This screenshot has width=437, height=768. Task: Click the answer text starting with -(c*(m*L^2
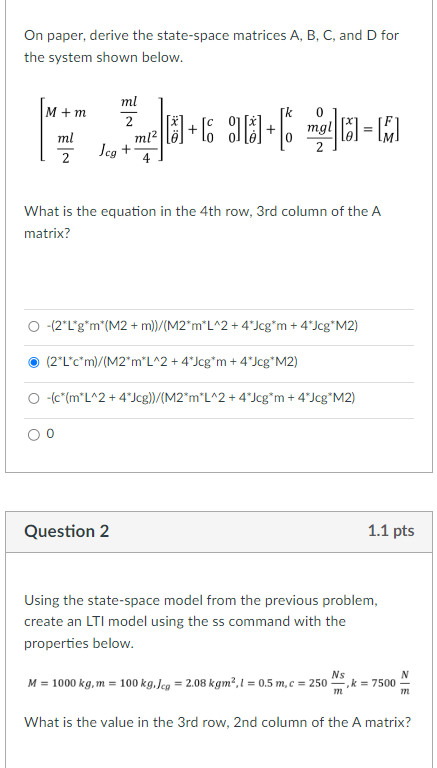click(x=200, y=398)
